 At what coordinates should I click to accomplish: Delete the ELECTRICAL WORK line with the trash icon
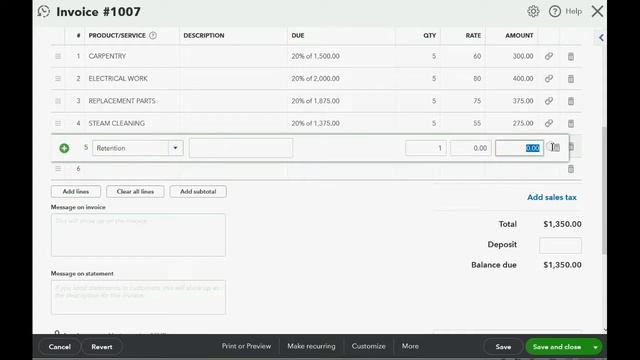point(571,78)
